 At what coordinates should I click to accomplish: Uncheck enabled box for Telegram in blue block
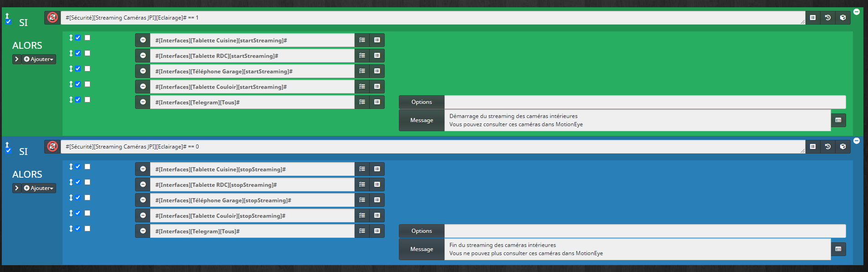click(x=78, y=229)
